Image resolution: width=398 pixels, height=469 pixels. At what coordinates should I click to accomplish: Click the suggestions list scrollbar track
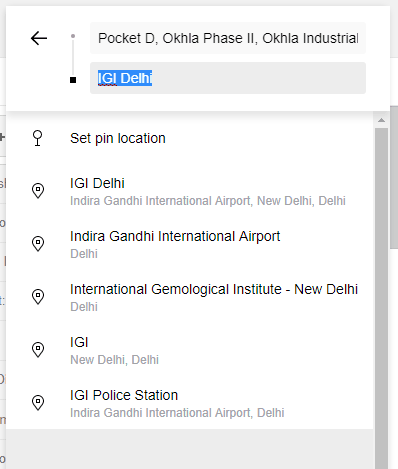click(381, 298)
